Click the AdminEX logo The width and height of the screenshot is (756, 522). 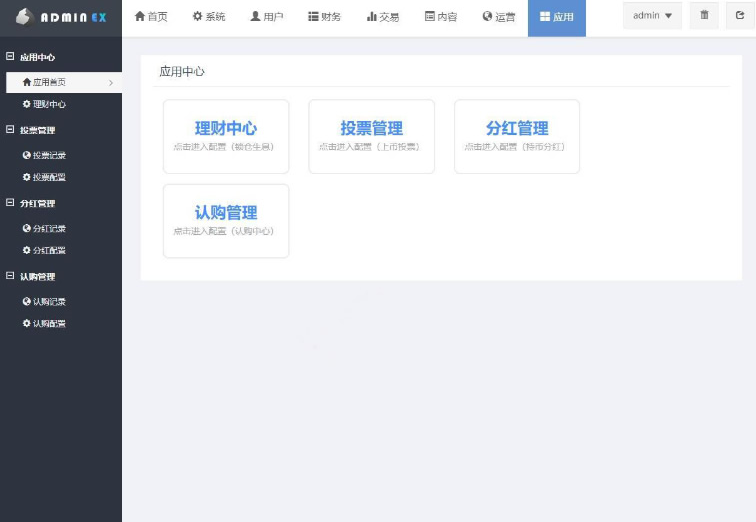click(x=60, y=18)
